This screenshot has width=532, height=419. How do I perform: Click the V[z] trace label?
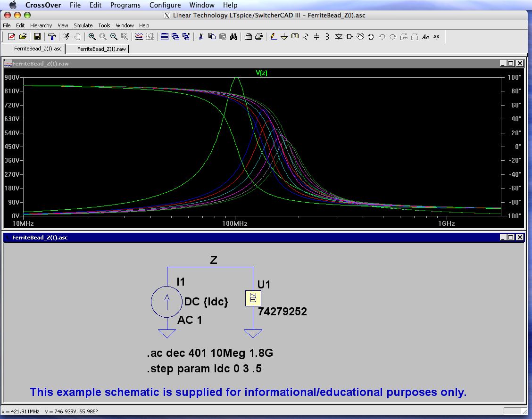261,73
